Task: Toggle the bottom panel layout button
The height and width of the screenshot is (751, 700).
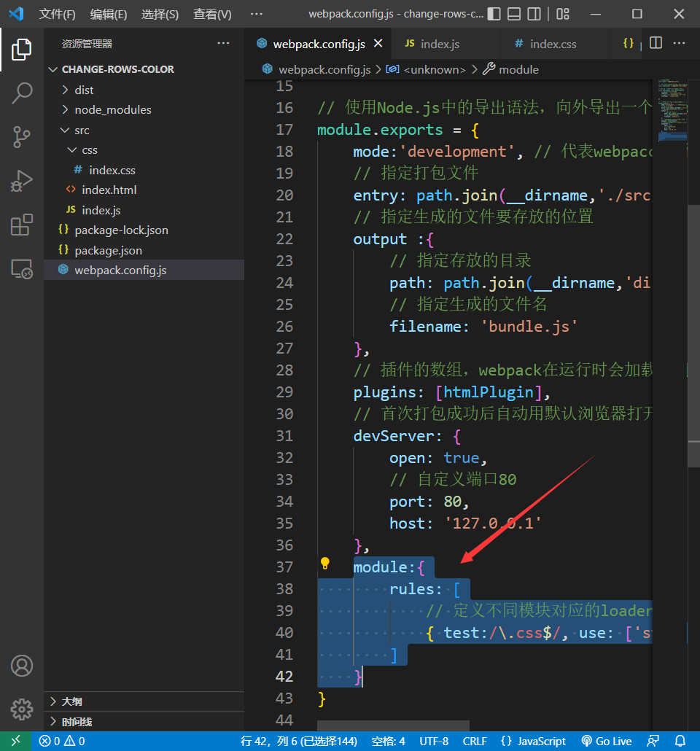Action: tap(514, 14)
